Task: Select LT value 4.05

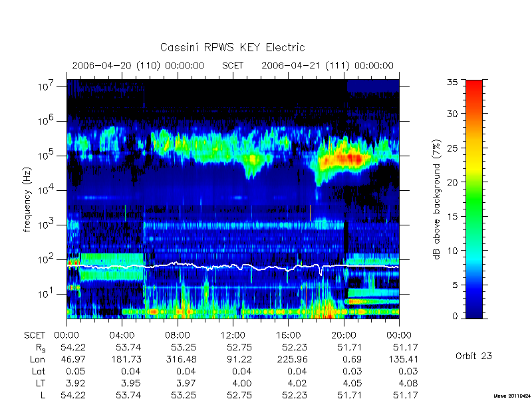Action: [x=352, y=383]
